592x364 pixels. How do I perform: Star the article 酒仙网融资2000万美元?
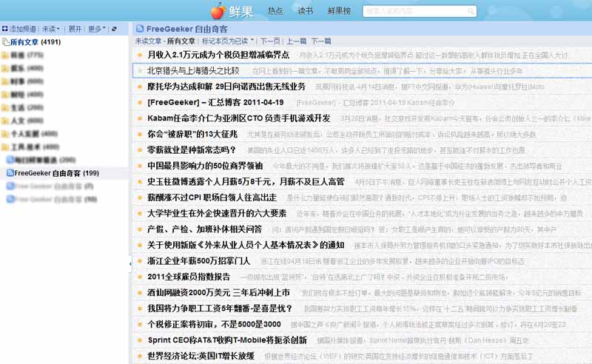[x=140, y=293]
